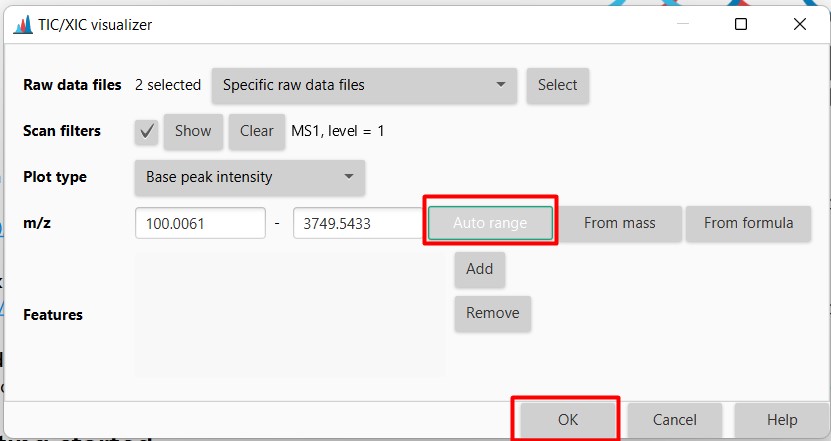
Task: Toggle the Scan filters checkbox
Action: pyautogui.click(x=146, y=131)
